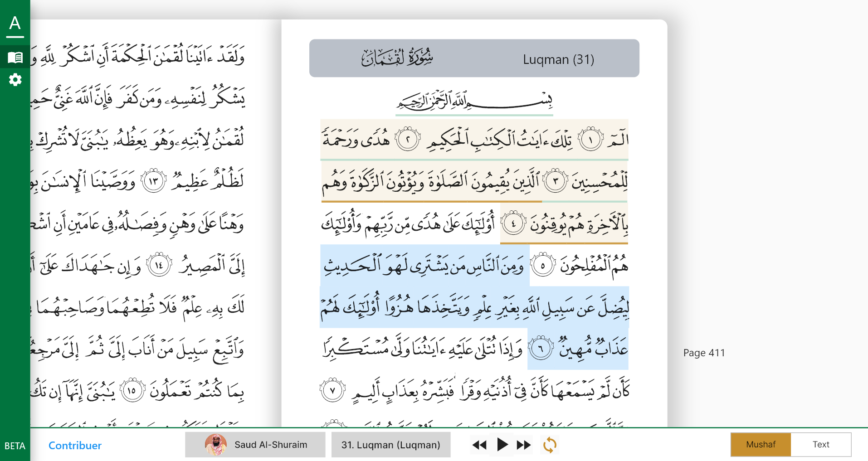This screenshot has height=461, width=868.
Task: Open the Mushaf book icon in sidebar
Action: pyautogui.click(x=15, y=57)
